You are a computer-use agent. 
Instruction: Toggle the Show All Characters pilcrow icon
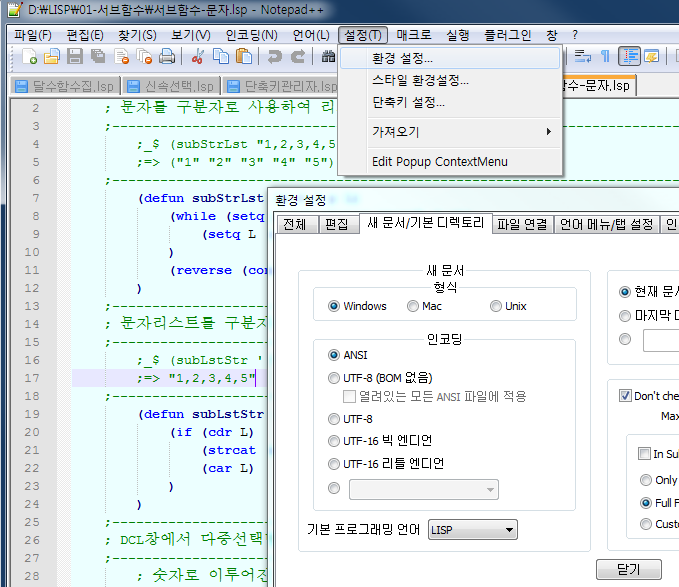[605, 56]
